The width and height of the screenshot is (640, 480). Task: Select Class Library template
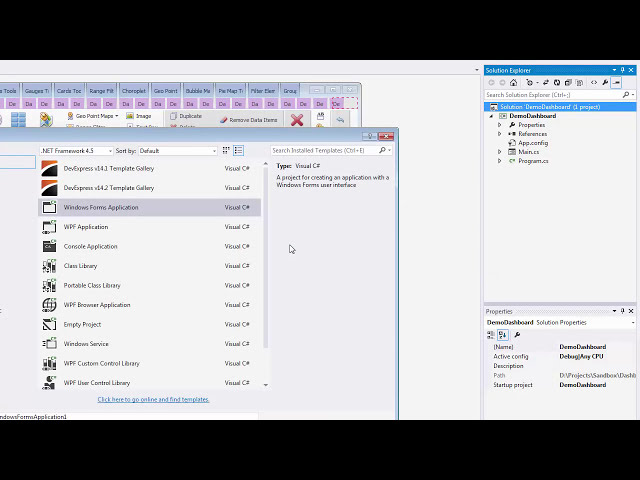click(x=149, y=266)
